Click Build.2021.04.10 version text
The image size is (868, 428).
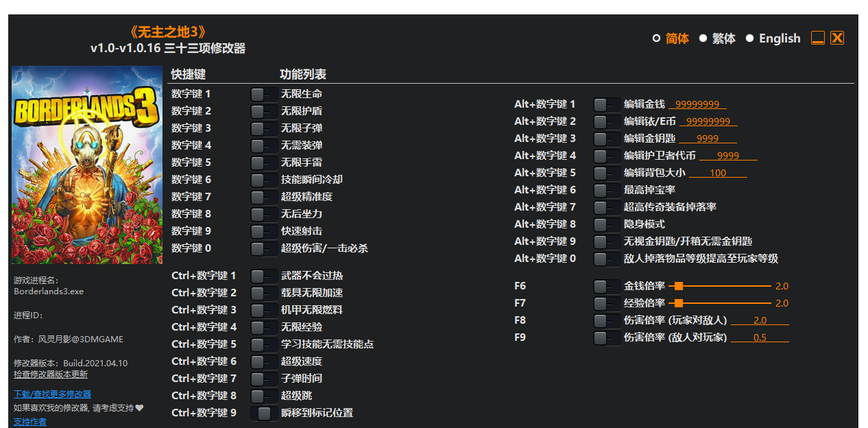tap(95, 363)
